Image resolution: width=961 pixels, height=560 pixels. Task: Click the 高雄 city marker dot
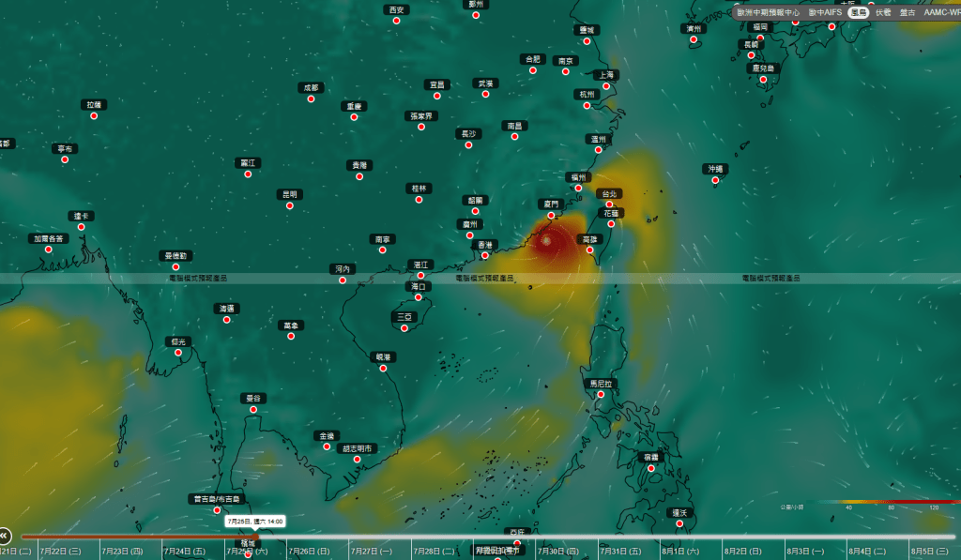point(589,250)
